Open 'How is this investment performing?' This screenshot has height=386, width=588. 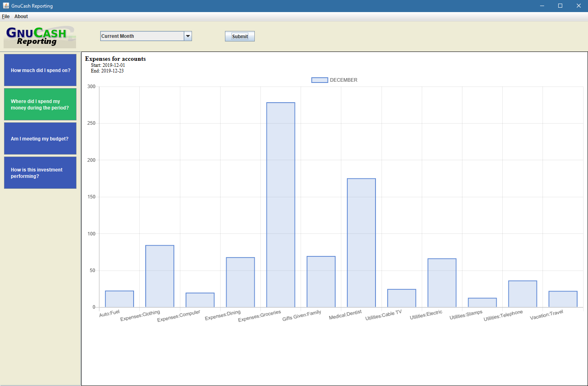[40, 173]
